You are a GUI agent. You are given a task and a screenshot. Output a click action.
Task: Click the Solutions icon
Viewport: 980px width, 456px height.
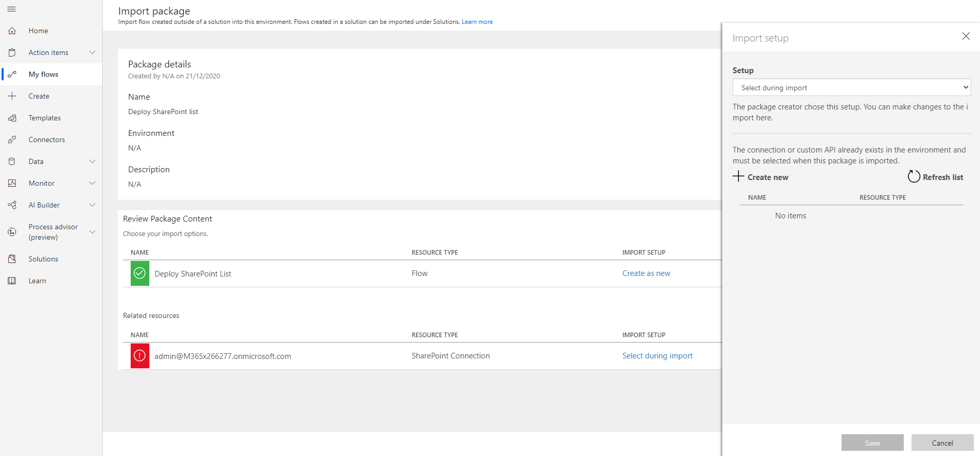(x=12, y=259)
